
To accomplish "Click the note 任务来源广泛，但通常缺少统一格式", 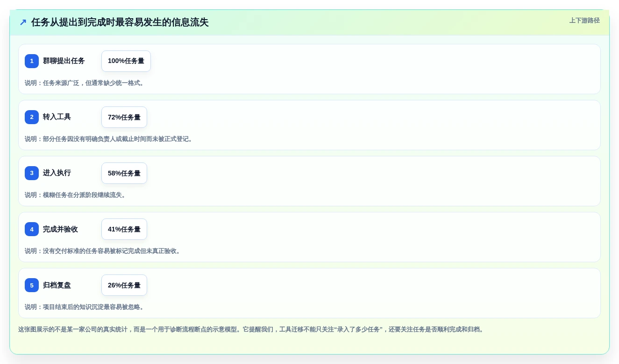I will coord(85,83).
